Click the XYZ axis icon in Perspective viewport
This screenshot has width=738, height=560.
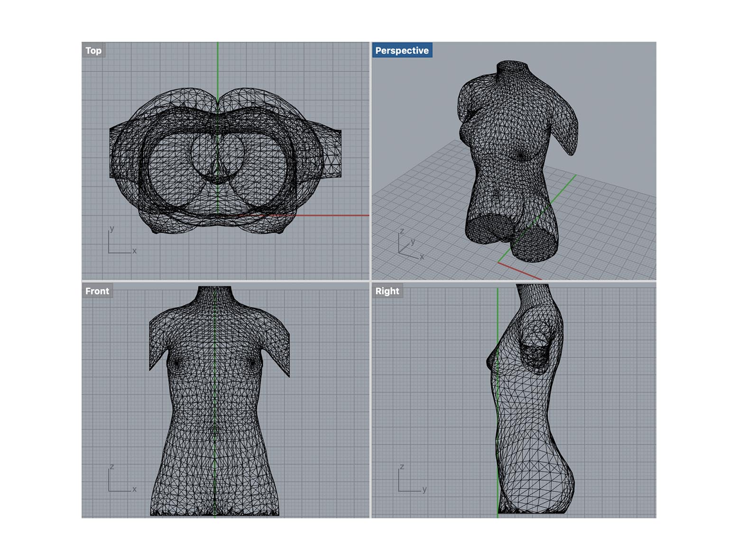[x=411, y=244]
